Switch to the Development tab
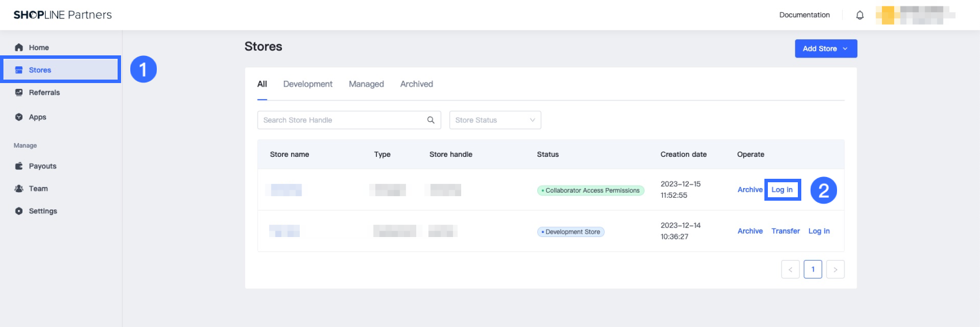This screenshot has width=980, height=327. tap(308, 84)
